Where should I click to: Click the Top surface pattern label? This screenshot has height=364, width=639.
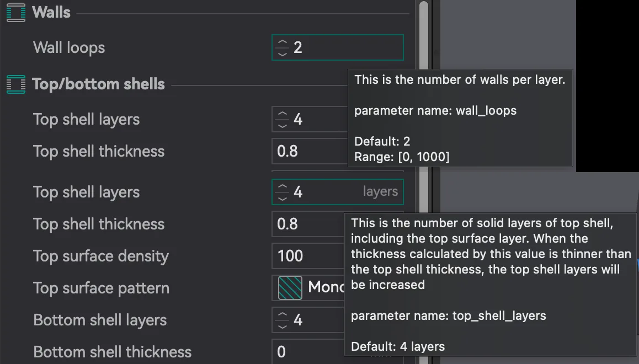[101, 288]
